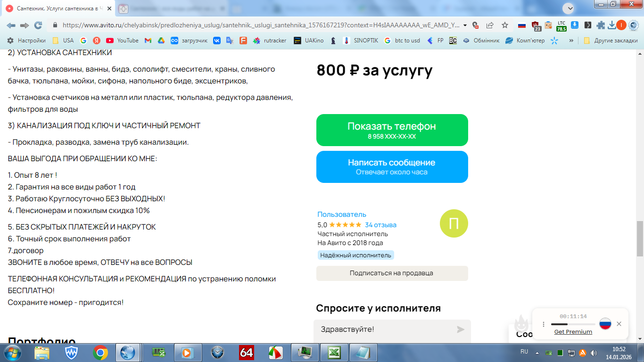Go forward to the next page

pyautogui.click(x=25, y=25)
